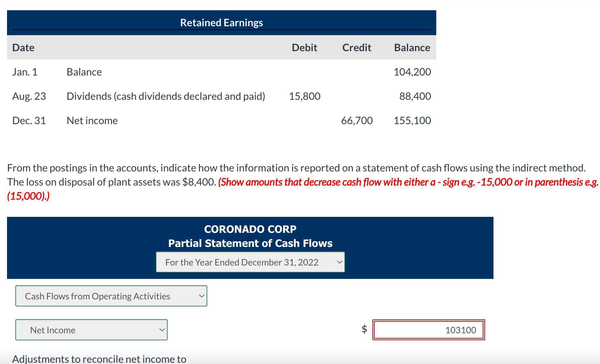Select the 'CORONADO CORP' statement heading
Viewport: 600px width, 364px height.
250,229
